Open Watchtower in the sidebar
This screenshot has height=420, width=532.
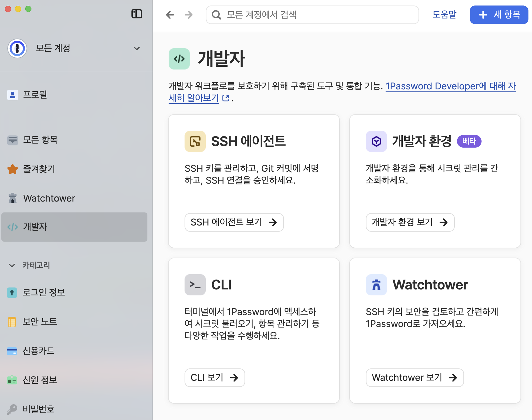click(74, 198)
